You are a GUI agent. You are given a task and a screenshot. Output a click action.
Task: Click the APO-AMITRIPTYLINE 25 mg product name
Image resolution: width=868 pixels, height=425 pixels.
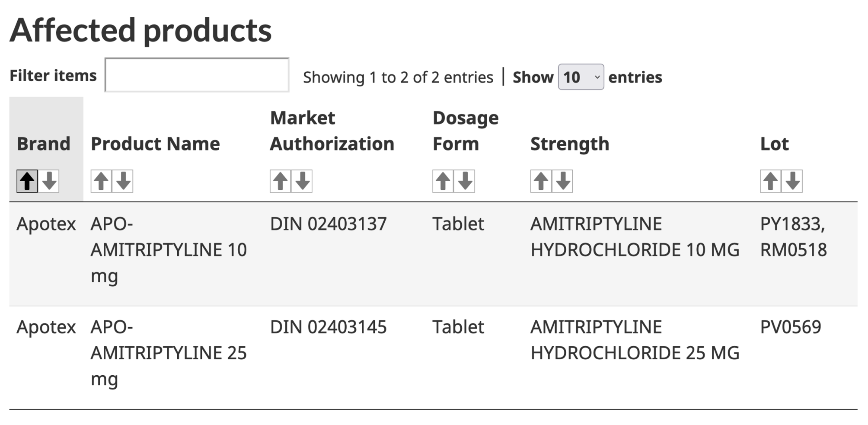point(169,353)
